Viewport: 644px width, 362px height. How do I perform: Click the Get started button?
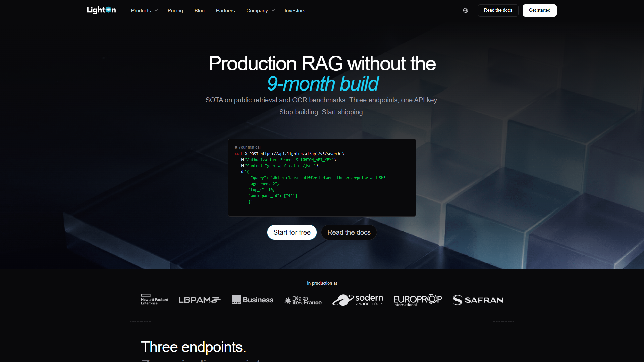[539, 10]
